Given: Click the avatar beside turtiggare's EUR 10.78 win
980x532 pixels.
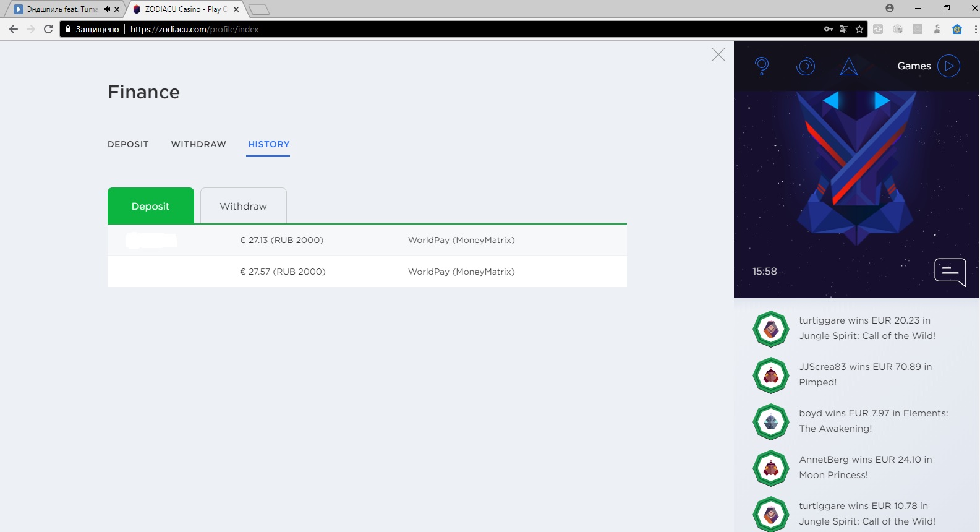Looking at the screenshot, I should tap(771, 515).
